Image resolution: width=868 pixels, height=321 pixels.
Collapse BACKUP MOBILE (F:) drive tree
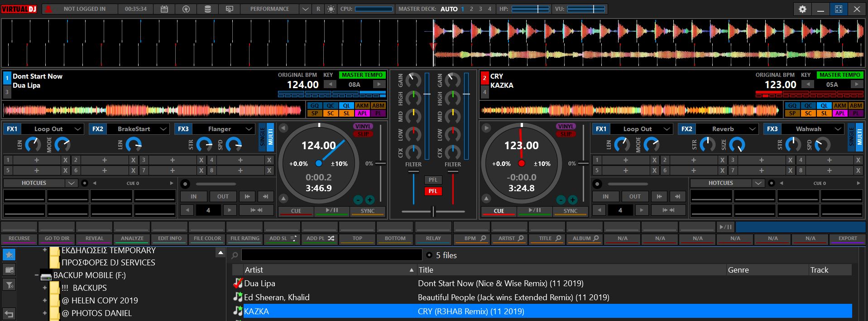[37, 275]
